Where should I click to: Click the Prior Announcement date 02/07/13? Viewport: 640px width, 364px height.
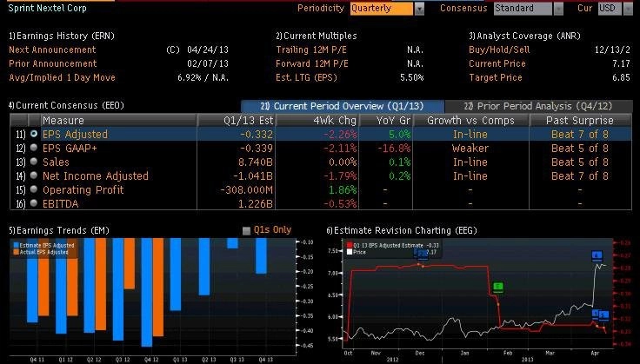pos(208,63)
